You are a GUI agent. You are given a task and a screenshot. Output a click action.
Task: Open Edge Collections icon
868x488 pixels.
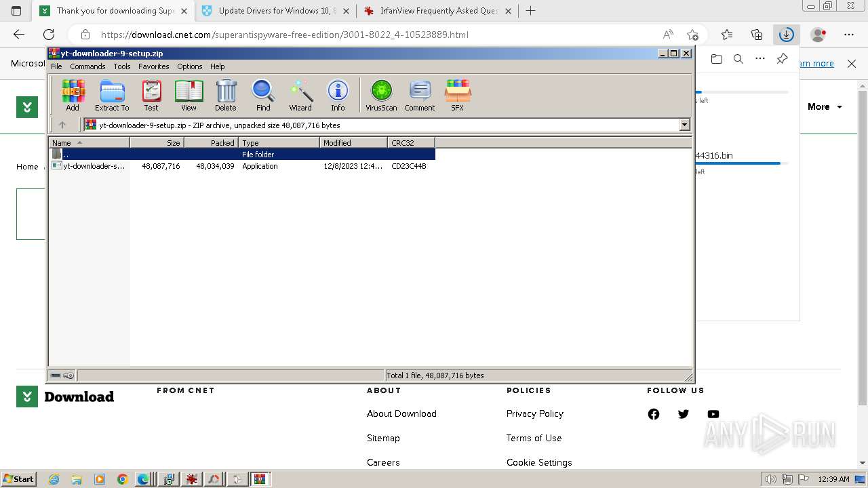(757, 35)
